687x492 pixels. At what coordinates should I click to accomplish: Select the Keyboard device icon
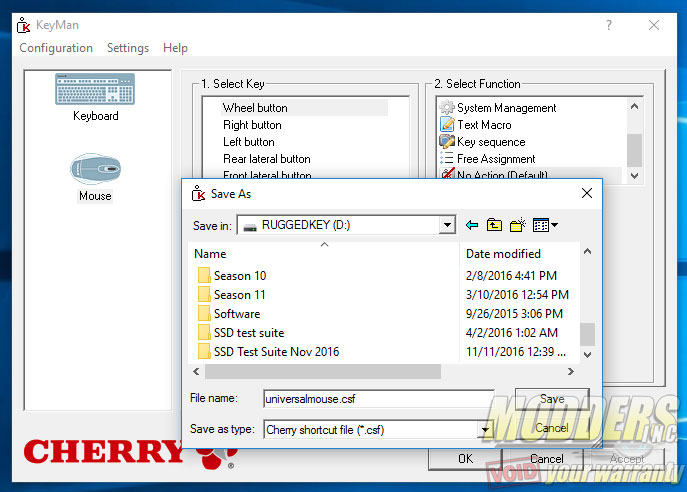point(95,89)
